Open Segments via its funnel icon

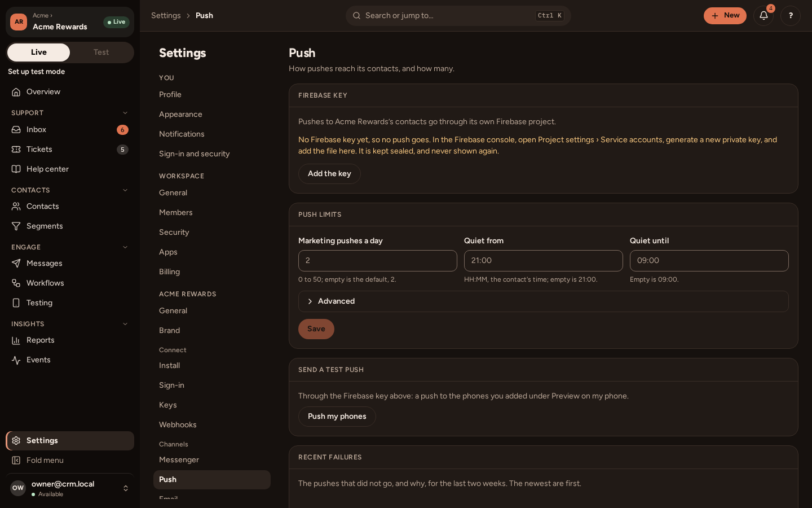(x=16, y=226)
